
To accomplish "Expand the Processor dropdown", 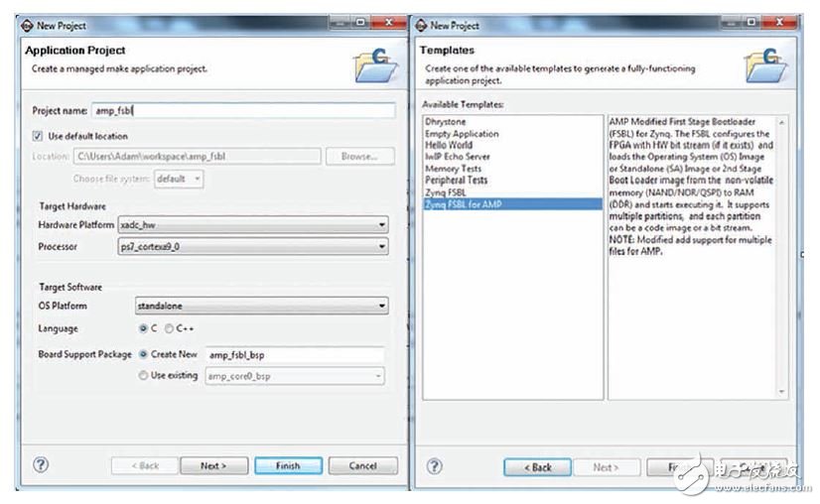I will pyautogui.click(x=252, y=246).
